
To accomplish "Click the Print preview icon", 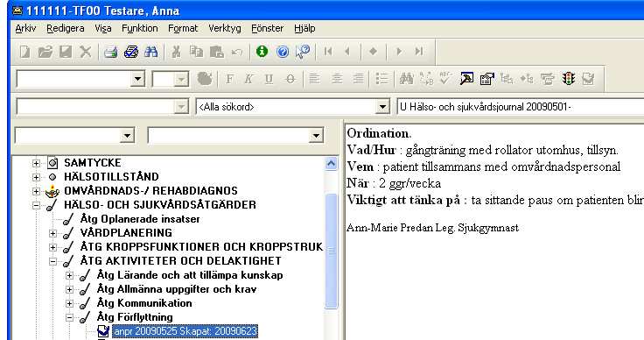I will pos(131,52).
